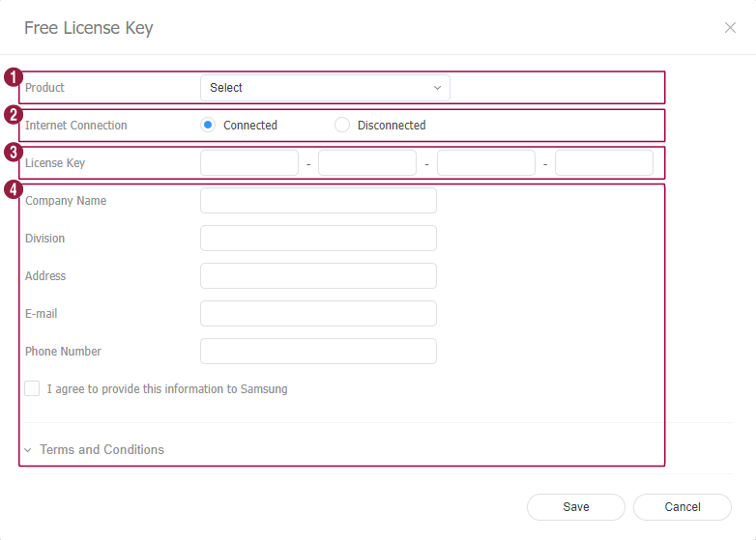This screenshot has width=756, height=540.
Task: Click the second License Key segment field
Action: click(x=367, y=163)
